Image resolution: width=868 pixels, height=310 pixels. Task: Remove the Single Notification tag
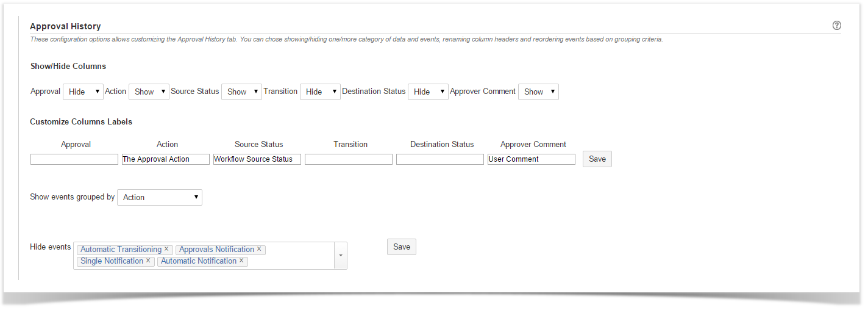point(148,261)
